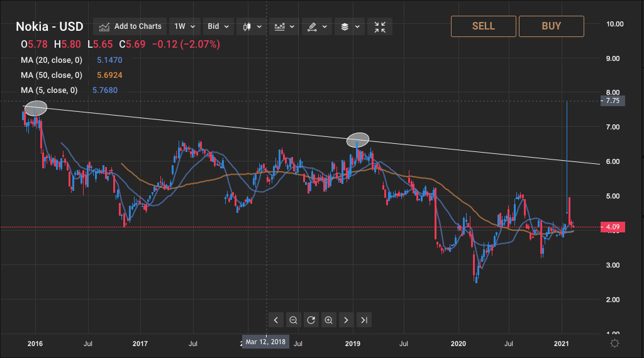Viewport: 644px width, 358px height.
Task: Click the price change -0.12 (-2.07%)
Action: (186, 45)
